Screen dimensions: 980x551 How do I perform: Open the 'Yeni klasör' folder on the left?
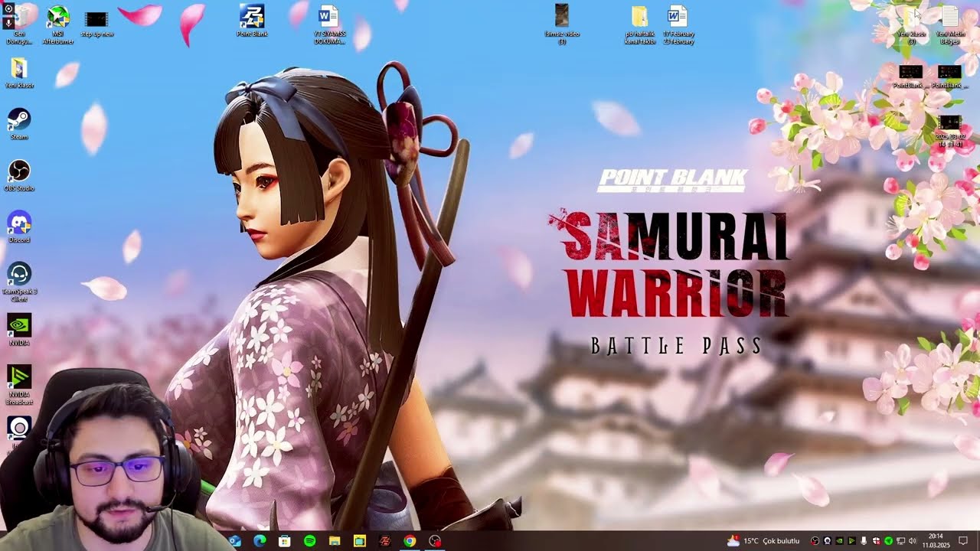[19, 73]
